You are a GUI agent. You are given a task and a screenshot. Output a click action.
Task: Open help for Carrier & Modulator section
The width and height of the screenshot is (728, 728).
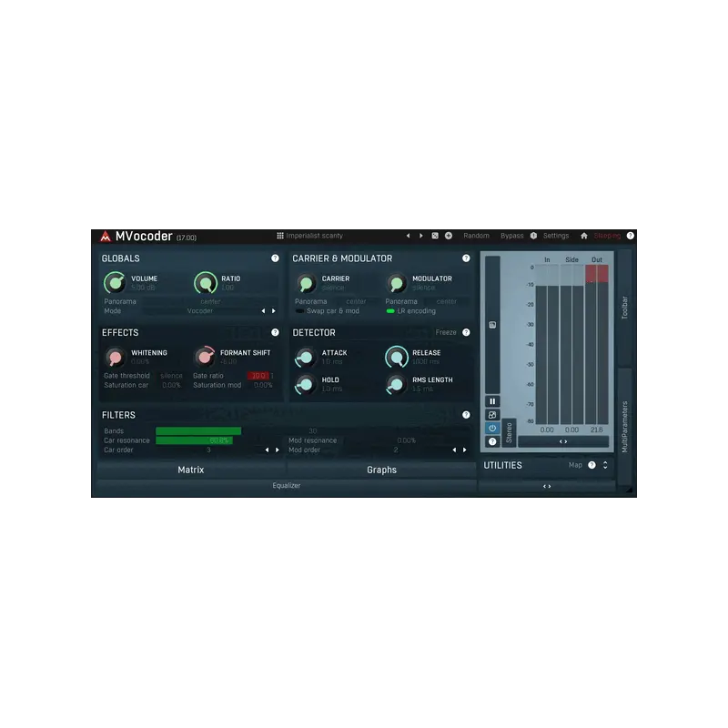coord(466,258)
